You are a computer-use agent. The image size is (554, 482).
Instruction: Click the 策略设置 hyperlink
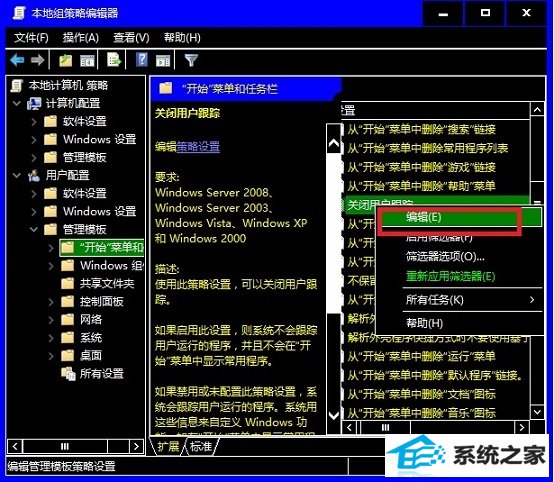(x=198, y=146)
